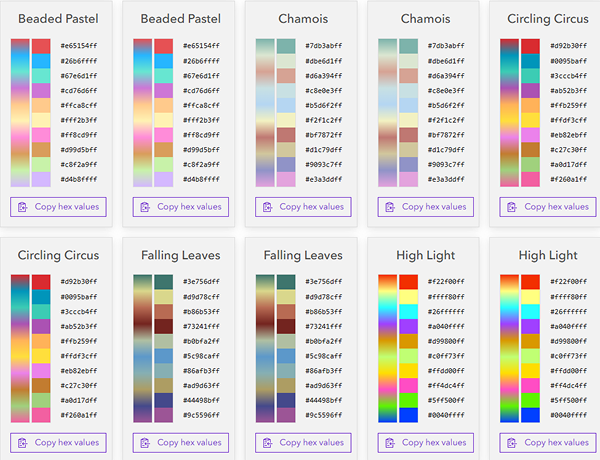The width and height of the screenshot is (600, 460).
Task: Click gradient strip of top-row Circling Circus card
Action: (509, 113)
